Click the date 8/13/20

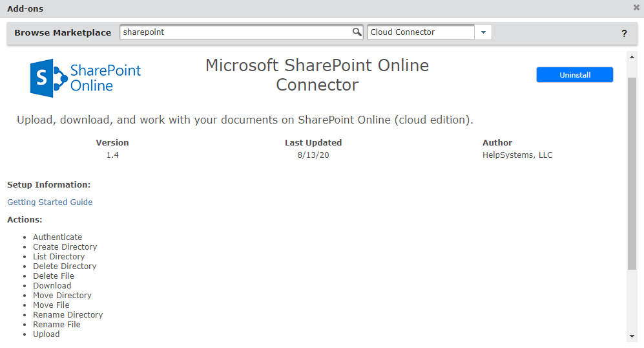313,155
